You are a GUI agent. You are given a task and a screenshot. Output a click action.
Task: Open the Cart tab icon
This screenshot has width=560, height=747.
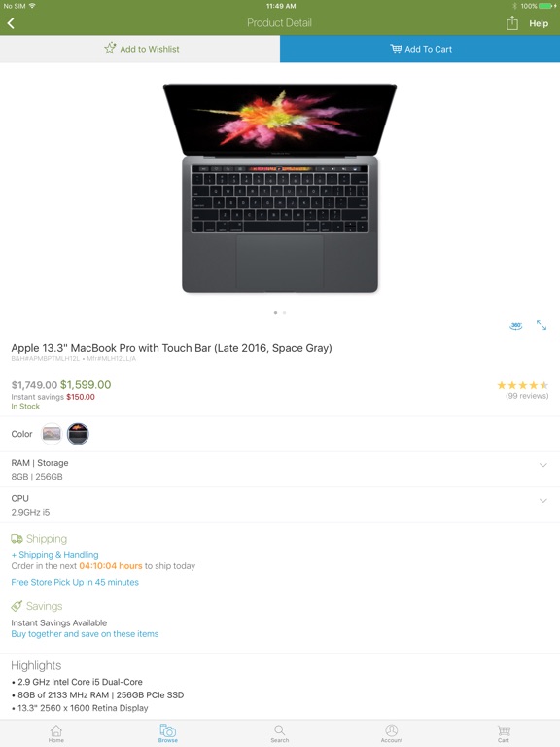point(504,733)
